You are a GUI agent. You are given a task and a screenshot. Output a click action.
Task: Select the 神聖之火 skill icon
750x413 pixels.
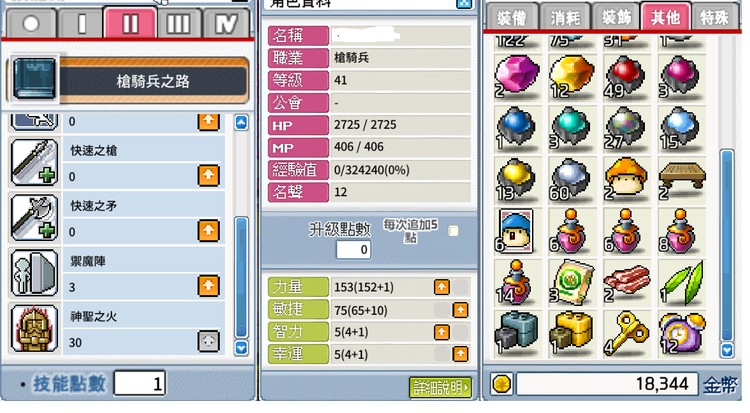pos(34,329)
